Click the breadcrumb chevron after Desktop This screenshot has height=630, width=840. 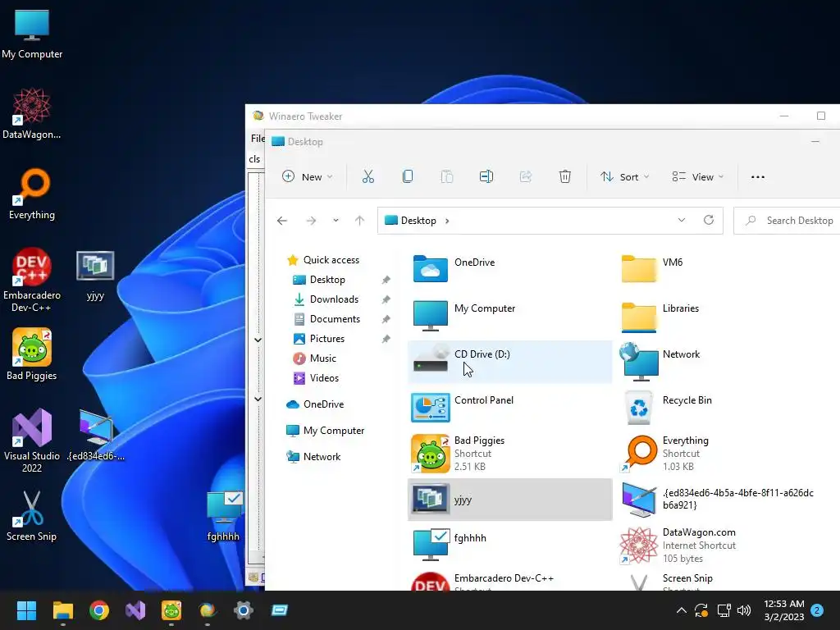pos(447,221)
